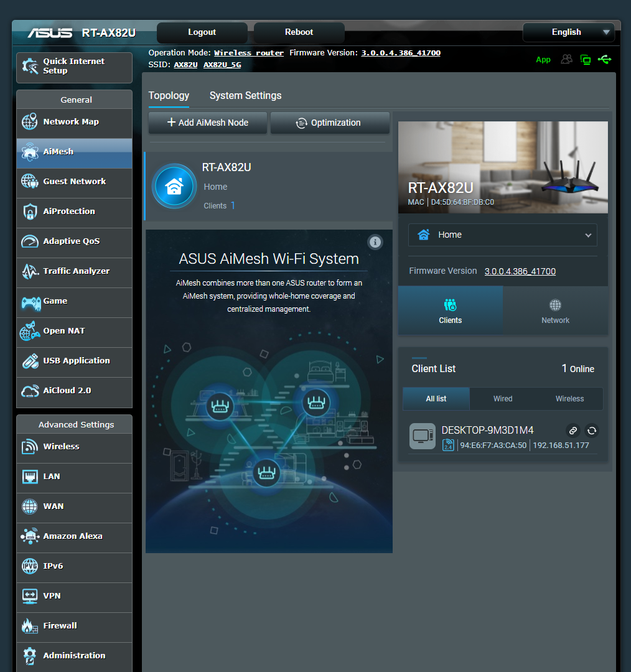This screenshot has height=672, width=631.
Task: Click the Optimization button
Action: (330, 123)
